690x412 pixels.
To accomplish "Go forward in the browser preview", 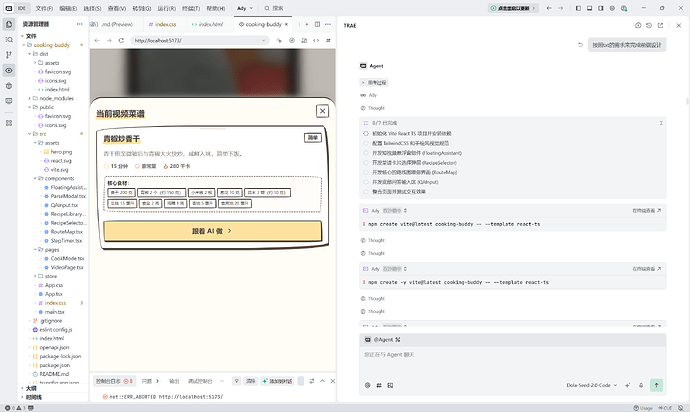I will [x=109, y=40].
